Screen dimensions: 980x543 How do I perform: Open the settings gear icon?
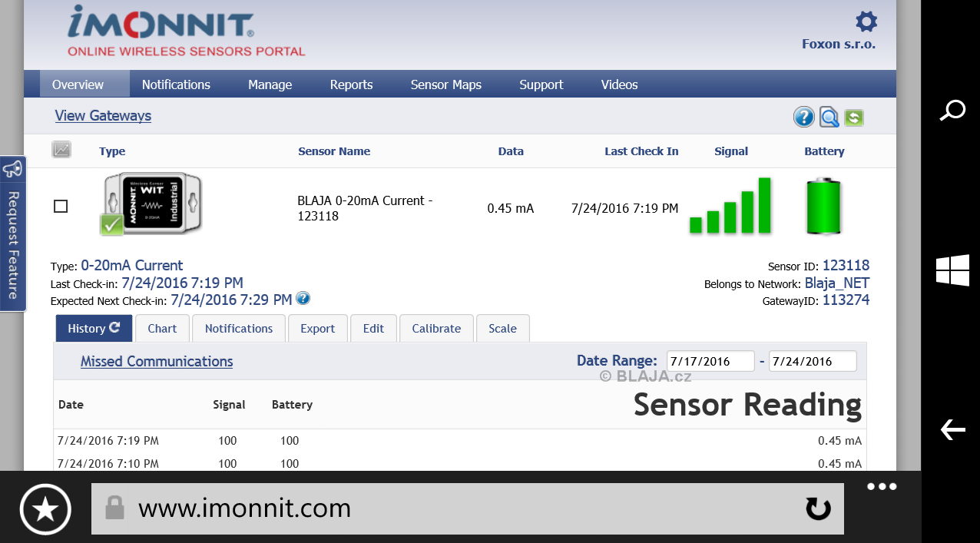coord(866,22)
